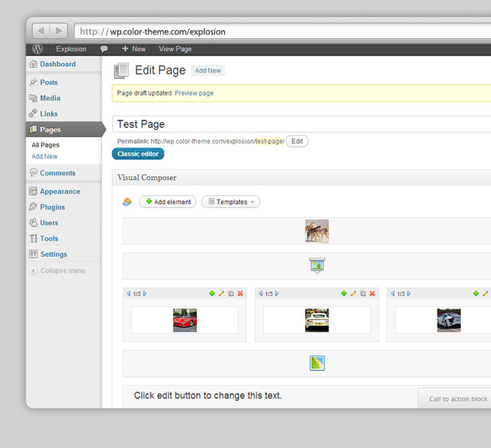The height and width of the screenshot is (448, 491).
Task: Add element to first 1/3 column
Action: tap(212, 293)
